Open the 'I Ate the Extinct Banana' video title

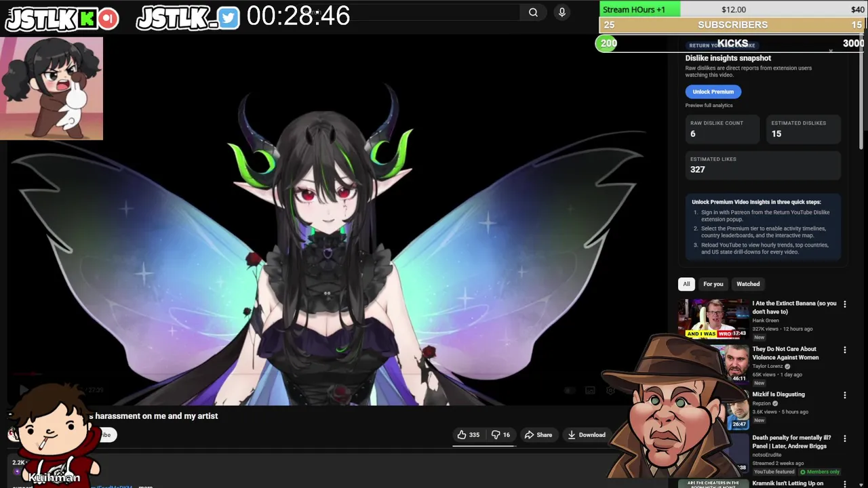click(794, 307)
